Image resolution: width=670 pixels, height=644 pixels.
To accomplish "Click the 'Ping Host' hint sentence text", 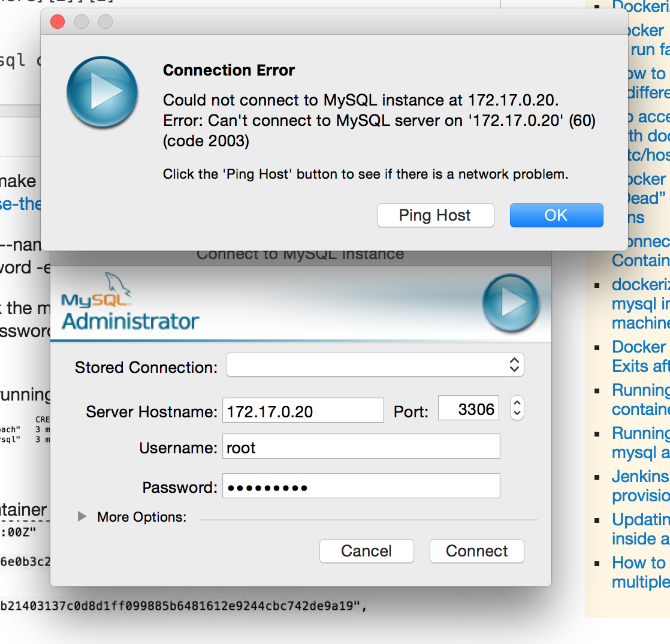I will click(x=366, y=174).
